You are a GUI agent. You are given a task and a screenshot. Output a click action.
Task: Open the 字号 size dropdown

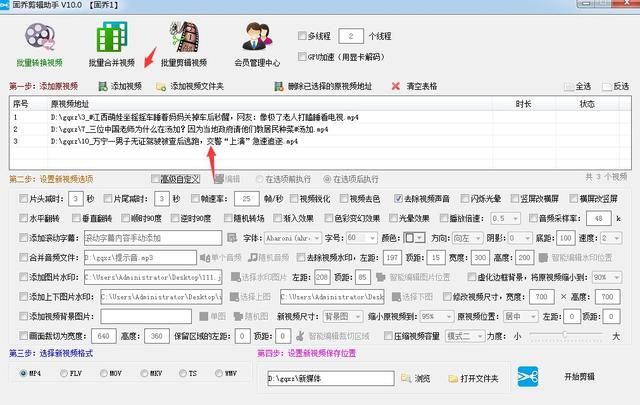click(x=362, y=238)
